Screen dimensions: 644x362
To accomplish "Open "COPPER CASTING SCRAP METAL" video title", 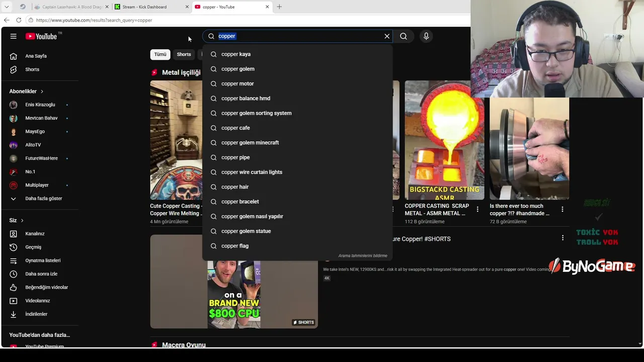I will coord(437,210).
